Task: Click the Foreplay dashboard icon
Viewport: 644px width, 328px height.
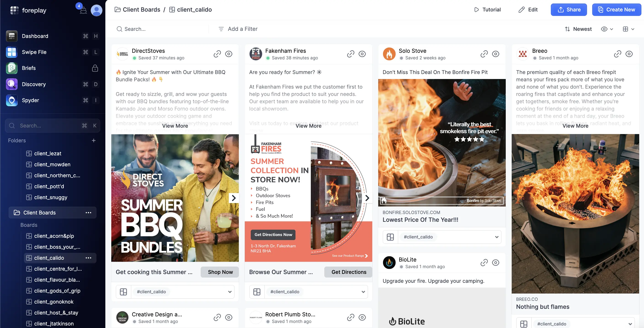Action: point(12,36)
